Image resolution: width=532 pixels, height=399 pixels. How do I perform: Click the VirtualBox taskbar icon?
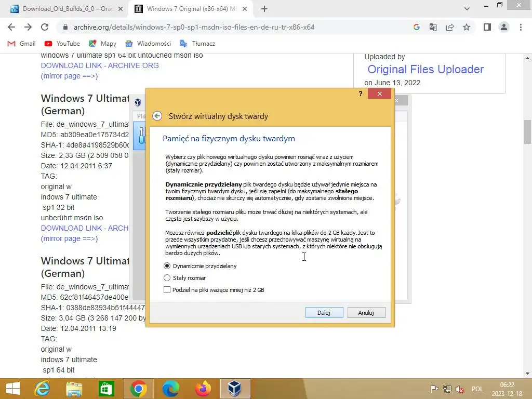tap(235, 389)
